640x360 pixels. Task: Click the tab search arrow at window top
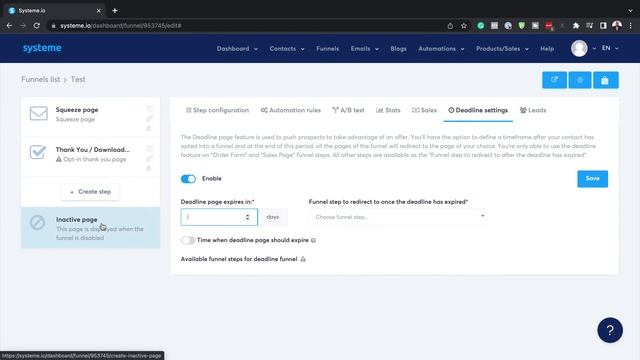tap(631, 11)
